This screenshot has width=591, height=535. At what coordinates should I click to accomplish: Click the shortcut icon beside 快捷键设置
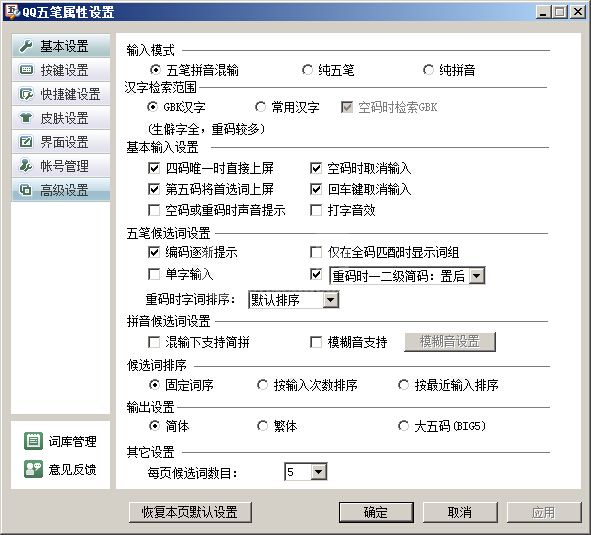click(26, 94)
